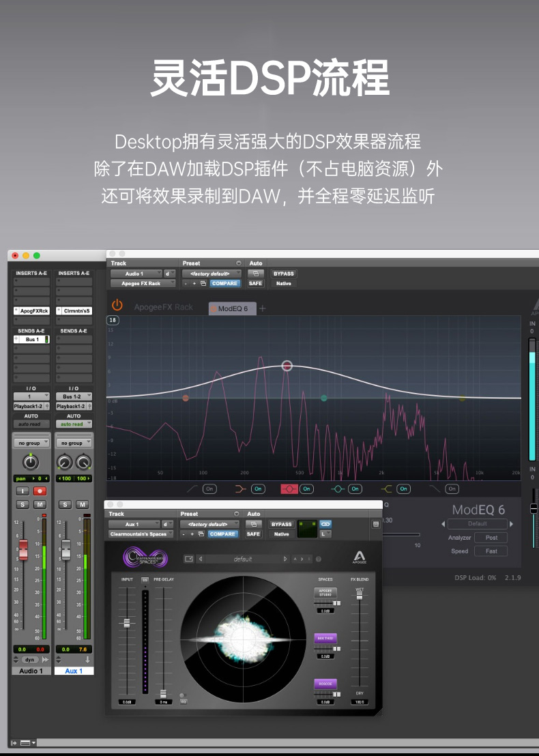The image size is (539, 756).
Task: Click the bottom-left show/hide arrow icon
Action: (x=14, y=743)
